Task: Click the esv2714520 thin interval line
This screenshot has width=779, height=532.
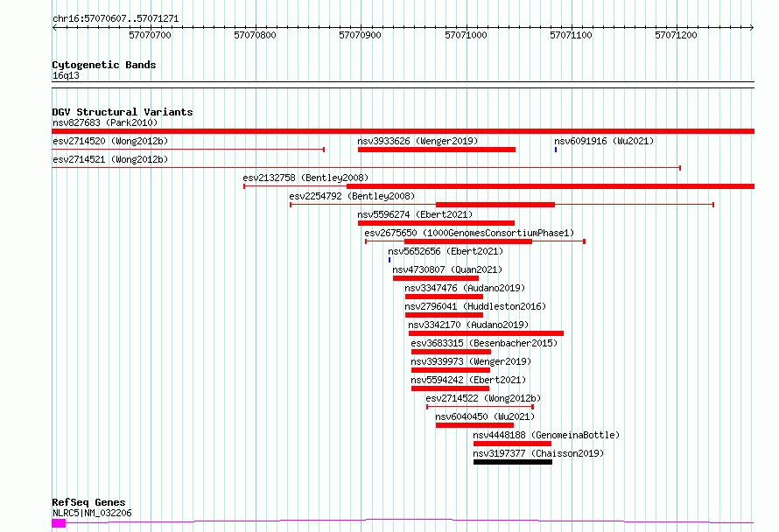Action: [x=188, y=150]
